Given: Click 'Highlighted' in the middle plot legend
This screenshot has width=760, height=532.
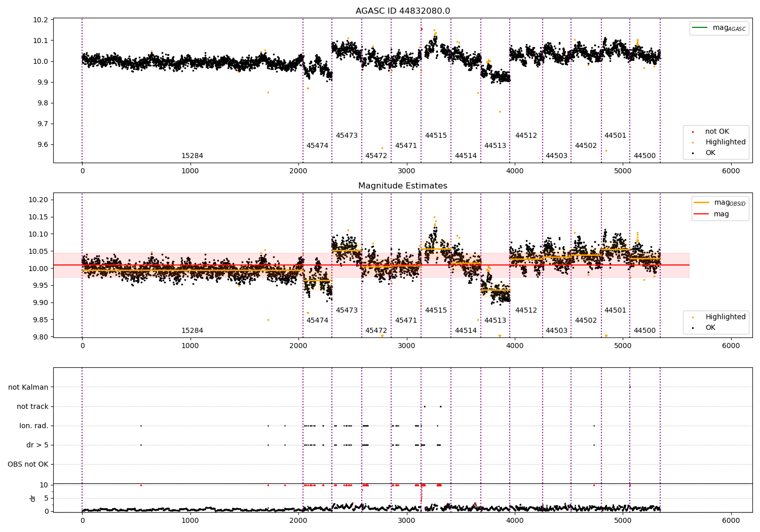Looking at the screenshot, I should (726, 317).
